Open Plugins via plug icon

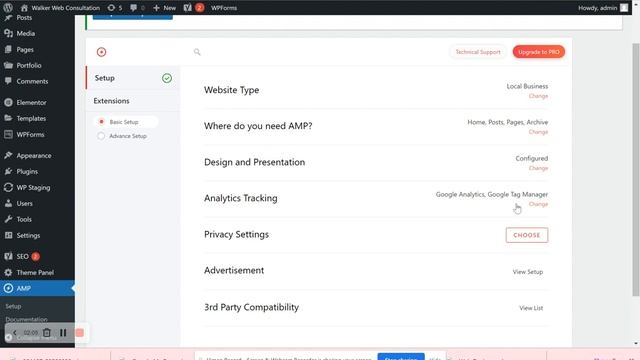[x=8, y=171]
